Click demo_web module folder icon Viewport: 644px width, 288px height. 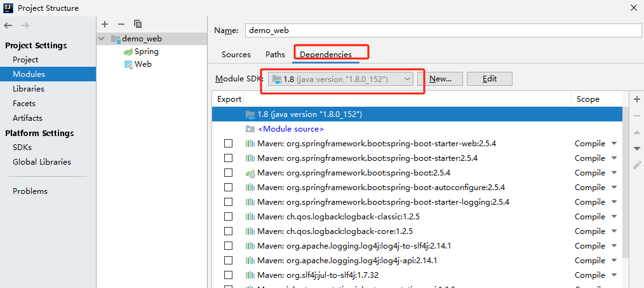(x=116, y=39)
